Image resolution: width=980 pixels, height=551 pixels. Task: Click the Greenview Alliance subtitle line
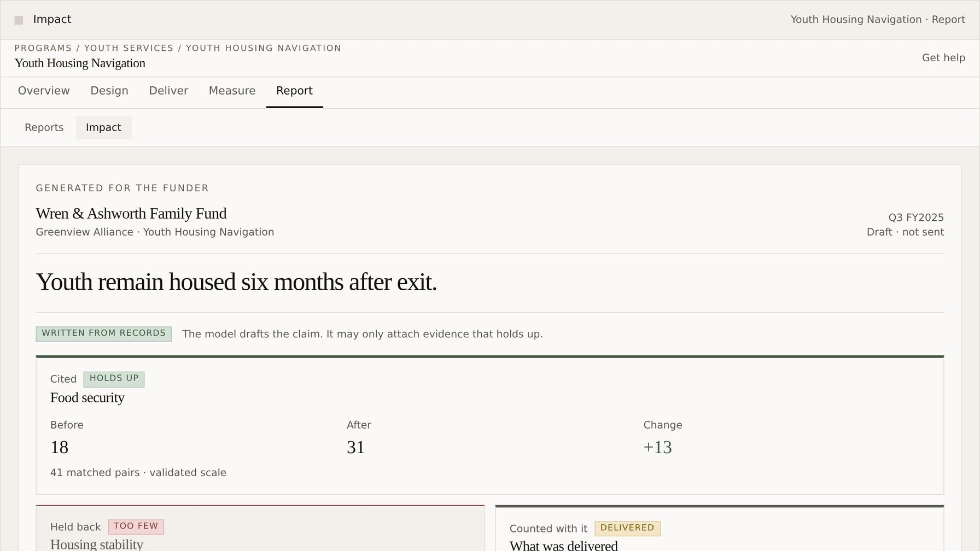pos(155,232)
